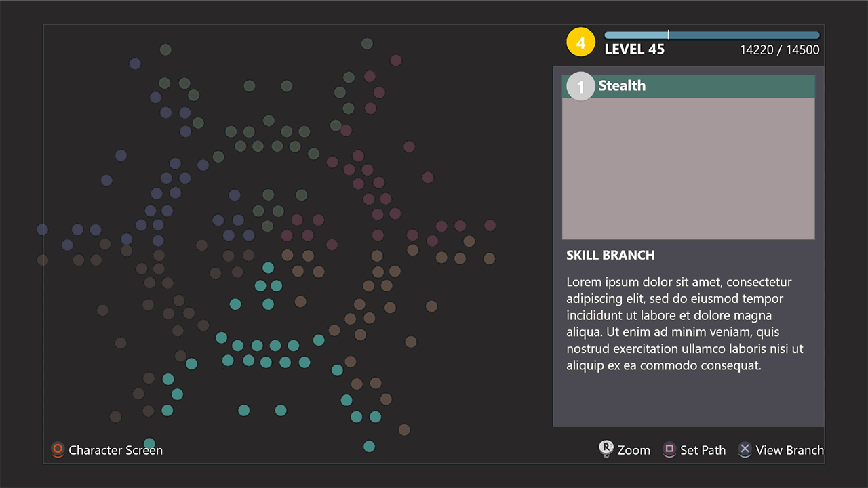
Task: Select the topmost teal node in the tree
Action: click(x=269, y=268)
